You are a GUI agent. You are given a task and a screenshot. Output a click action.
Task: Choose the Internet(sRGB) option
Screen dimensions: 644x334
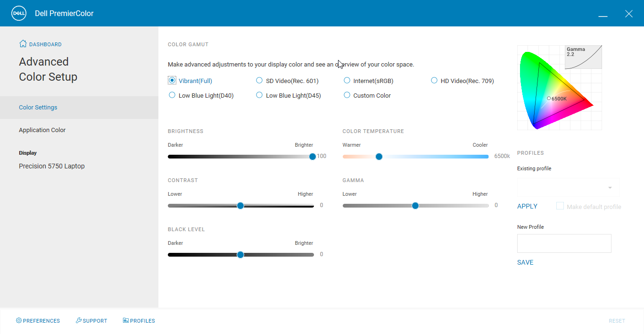(347, 80)
